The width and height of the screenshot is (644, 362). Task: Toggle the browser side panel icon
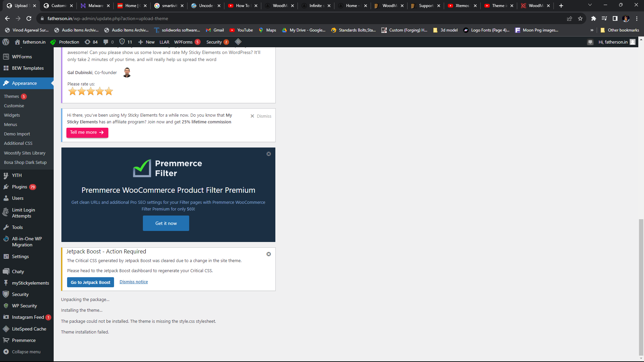click(615, 18)
